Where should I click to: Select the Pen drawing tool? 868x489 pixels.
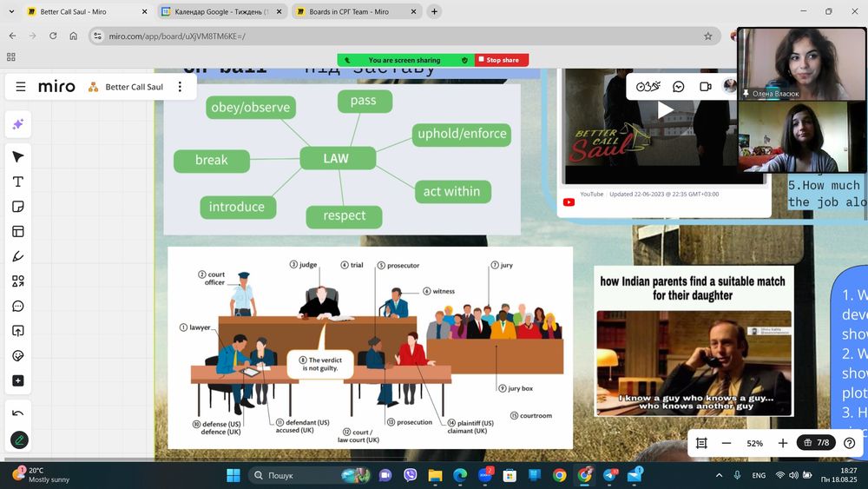point(17,256)
